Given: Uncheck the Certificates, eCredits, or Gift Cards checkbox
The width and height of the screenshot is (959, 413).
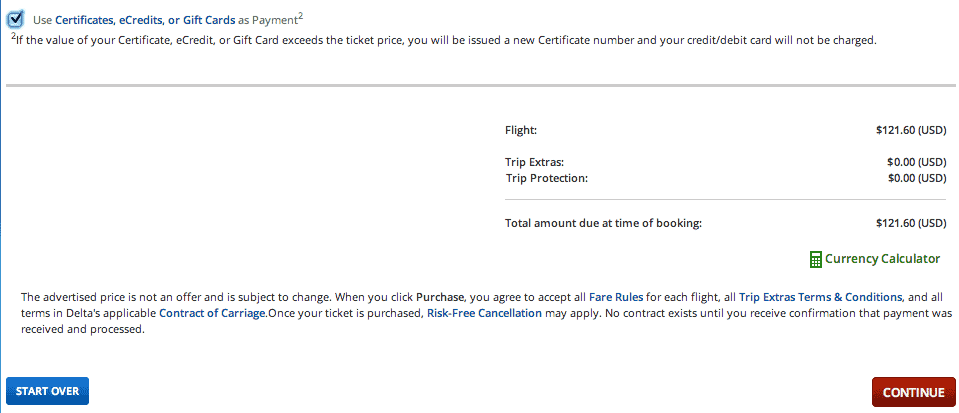Looking at the screenshot, I should pos(15,18).
